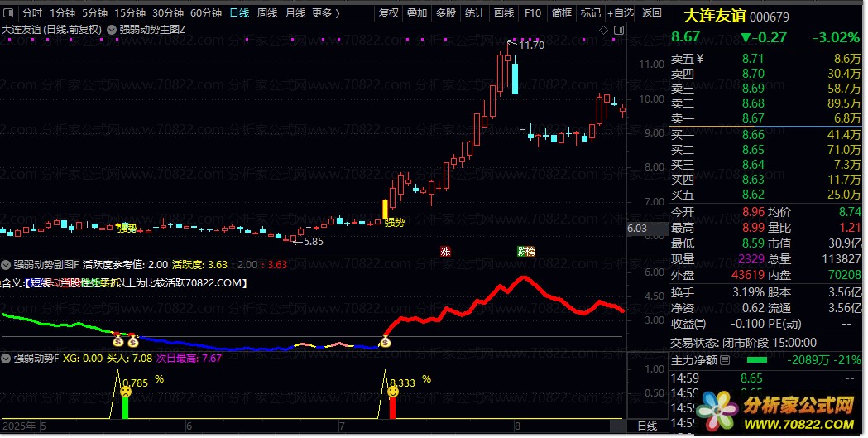Click the smiley face icon near 8.333
This screenshot has height=438, width=868.
tap(393, 392)
